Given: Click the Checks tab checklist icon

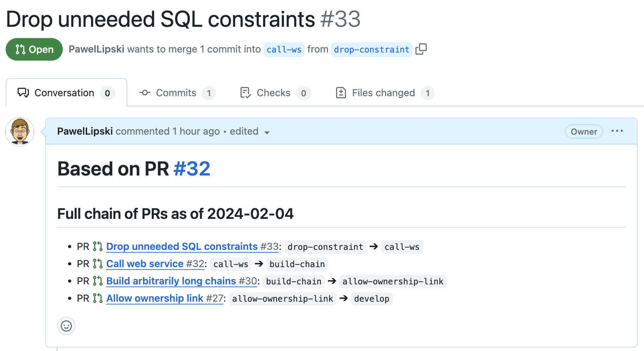Looking at the screenshot, I should coord(245,93).
